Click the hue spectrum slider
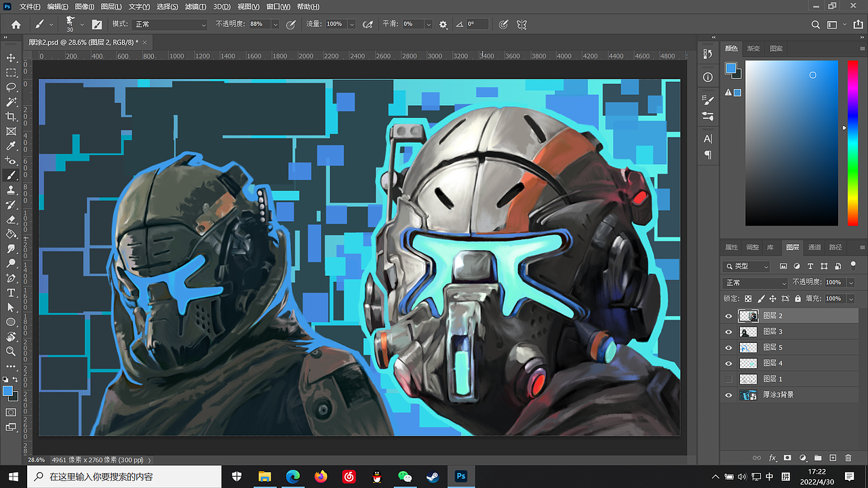 pos(852,143)
